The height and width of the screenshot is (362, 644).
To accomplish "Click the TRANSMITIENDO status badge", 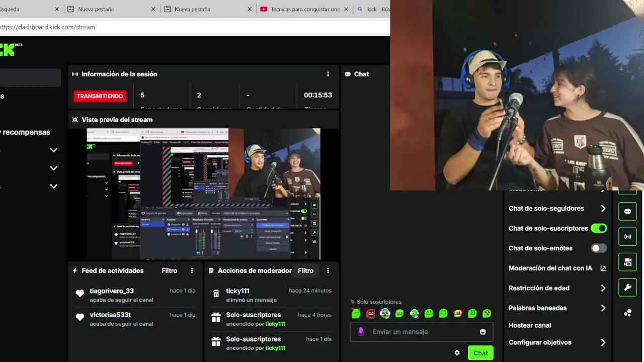I will coord(100,96).
